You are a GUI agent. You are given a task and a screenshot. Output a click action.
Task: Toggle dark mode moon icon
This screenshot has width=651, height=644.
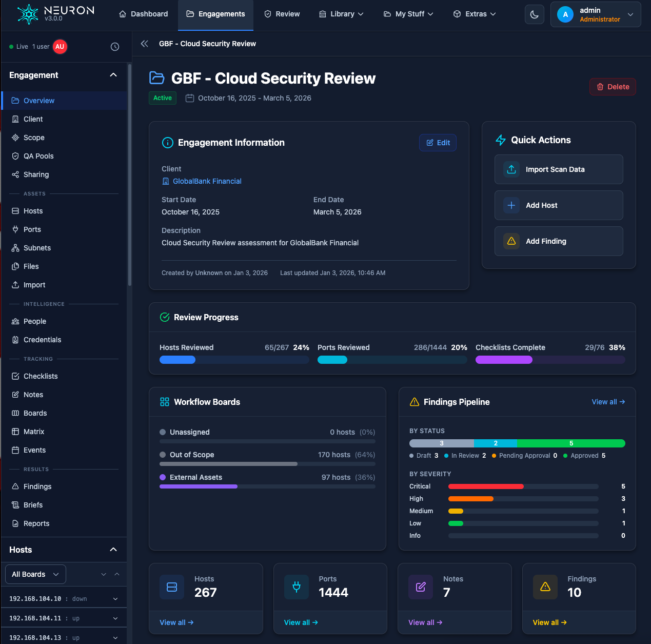534,14
